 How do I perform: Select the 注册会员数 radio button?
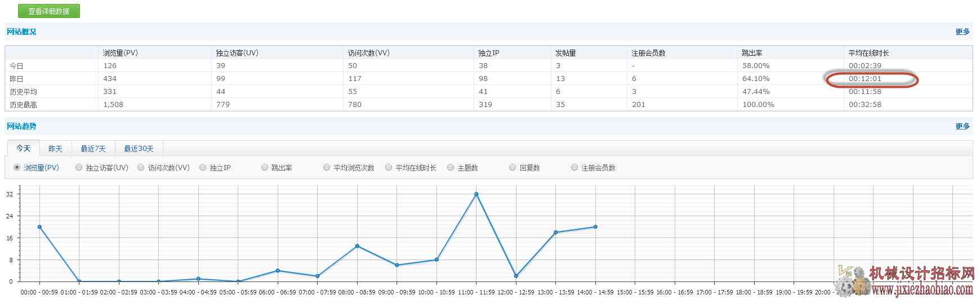[574, 168]
